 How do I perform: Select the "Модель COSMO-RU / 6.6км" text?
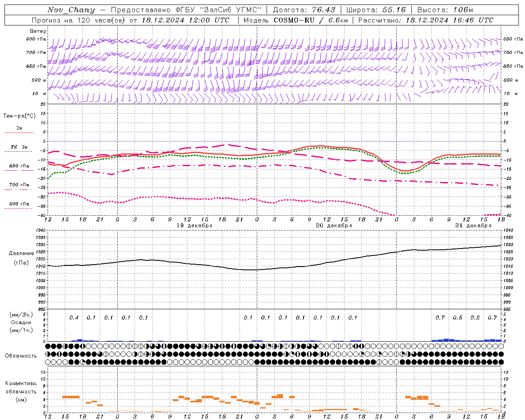295,20
